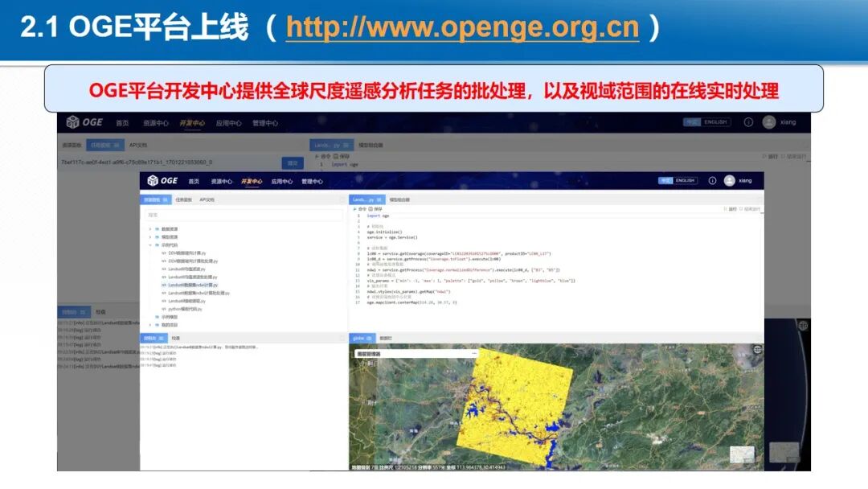Switch to 模型组合器 tab in front window
This screenshot has height=489, width=868.
[399, 199]
